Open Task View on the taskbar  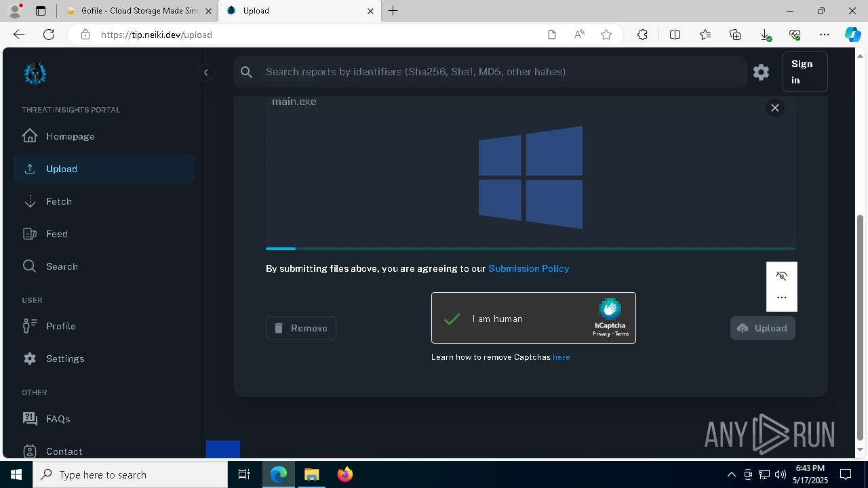click(x=244, y=474)
